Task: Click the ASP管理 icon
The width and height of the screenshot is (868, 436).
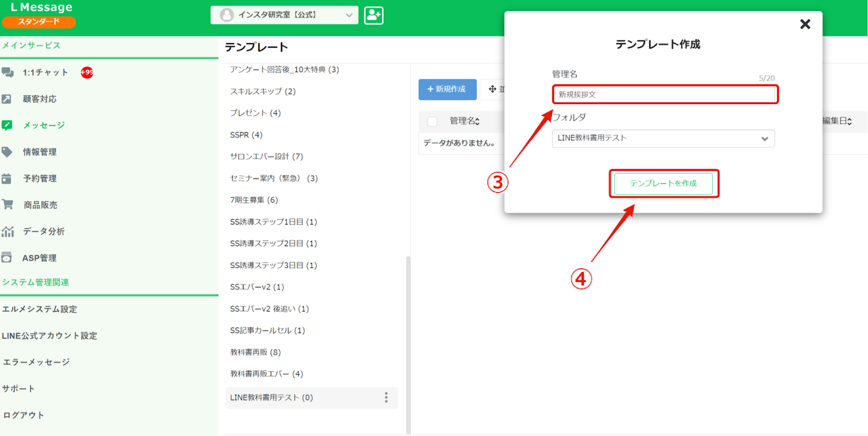Action: (x=7, y=258)
